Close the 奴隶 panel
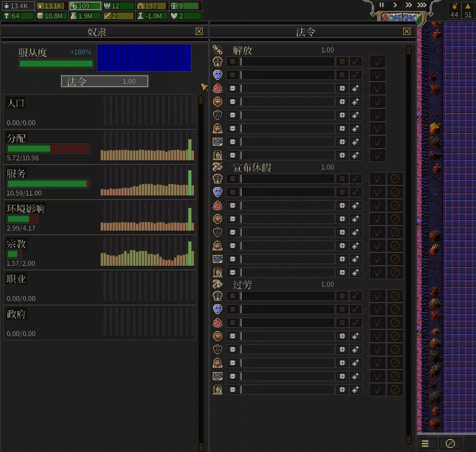 pos(199,31)
